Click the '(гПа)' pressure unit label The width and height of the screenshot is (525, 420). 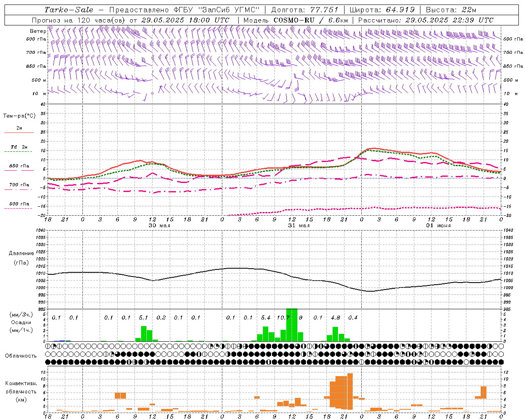tap(21, 262)
